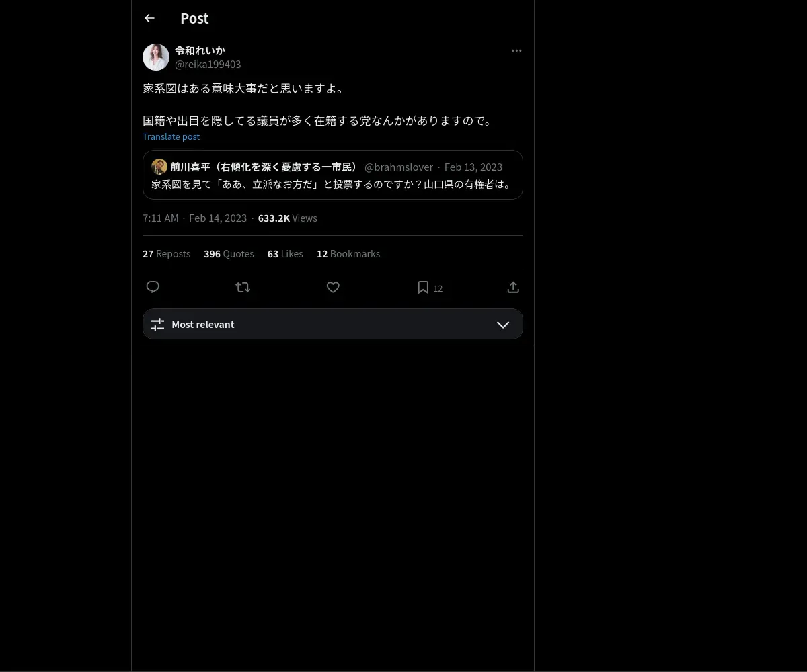This screenshot has height=672, width=807.
Task: Go back using the arrow icon
Action: [149, 18]
